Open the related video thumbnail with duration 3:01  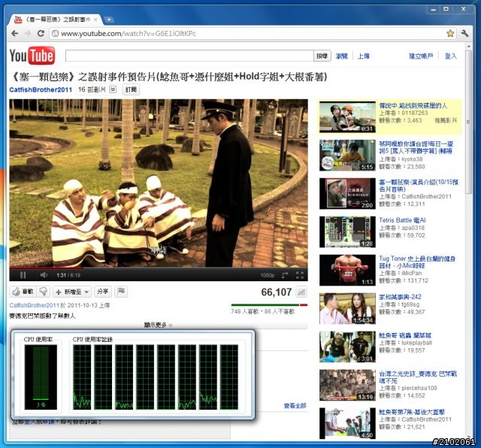(347, 347)
